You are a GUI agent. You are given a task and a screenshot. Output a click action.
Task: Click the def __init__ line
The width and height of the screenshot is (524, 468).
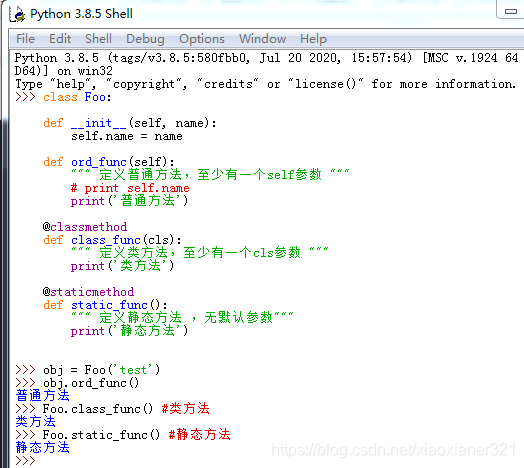(130, 123)
